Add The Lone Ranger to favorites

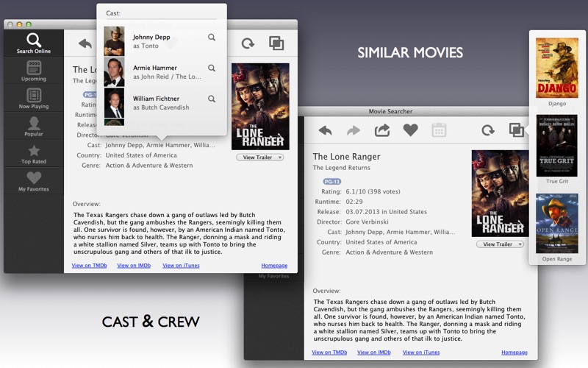(411, 130)
